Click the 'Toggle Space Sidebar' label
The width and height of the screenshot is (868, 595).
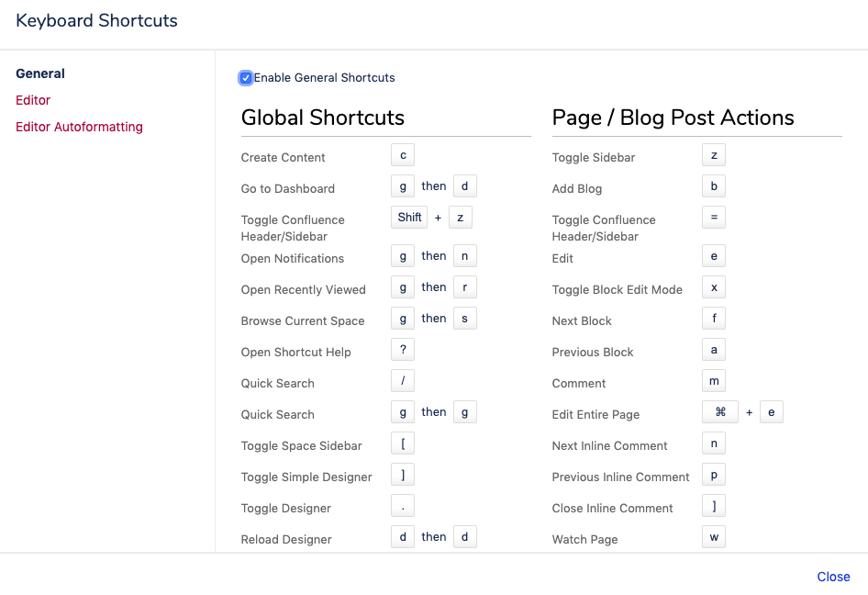302,445
